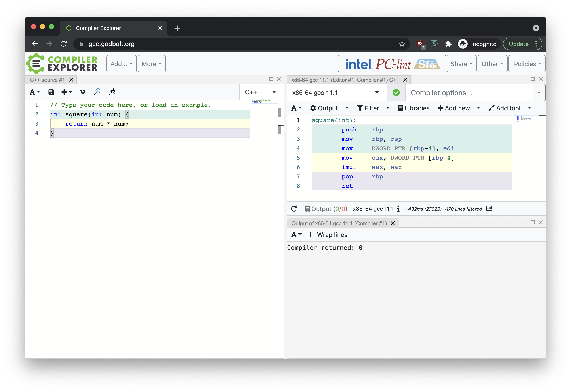Maximize the source editor pane

pos(271,79)
